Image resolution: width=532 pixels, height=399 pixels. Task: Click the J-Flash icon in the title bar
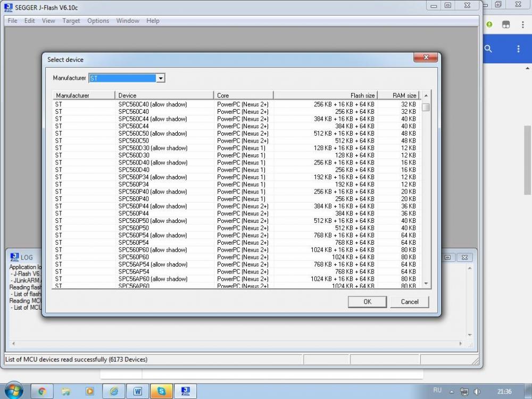[x=9, y=7]
